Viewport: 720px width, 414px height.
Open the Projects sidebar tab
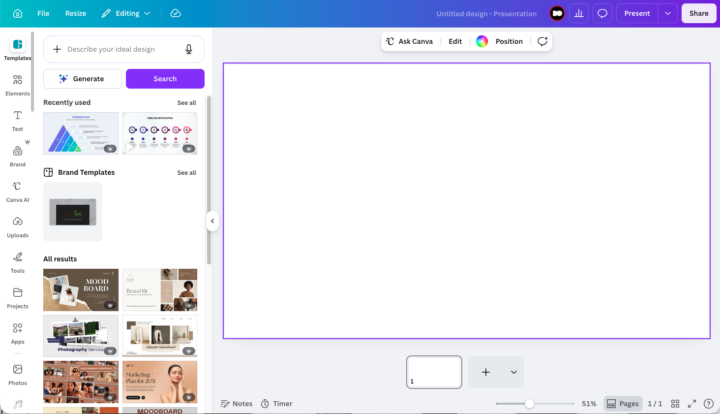pyautogui.click(x=17, y=298)
